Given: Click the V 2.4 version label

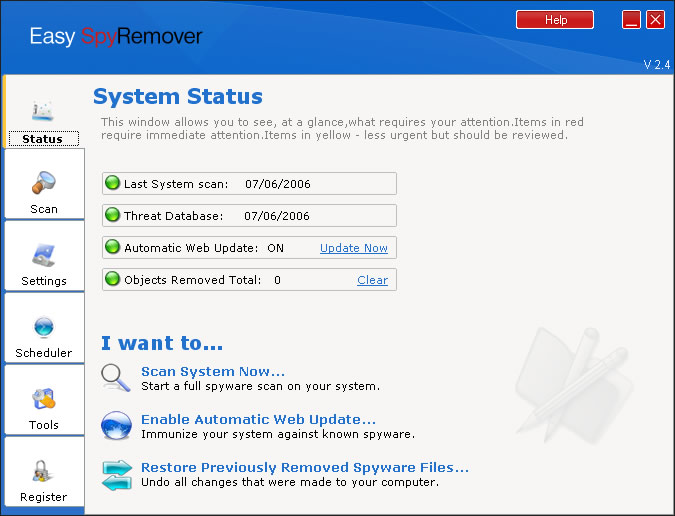Looking at the screenshot, I should tap(656, 65).
